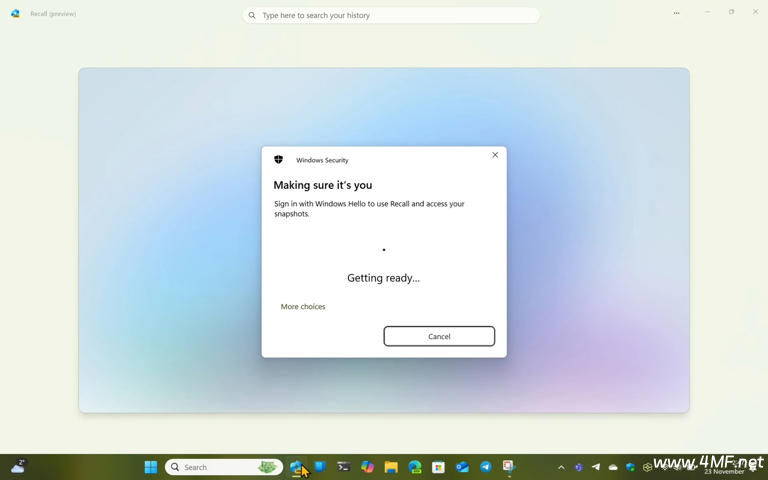The image size is (768, 480).
Task: Launch Microsoft Edge from the taskbar
Action: tap(414, 467)
